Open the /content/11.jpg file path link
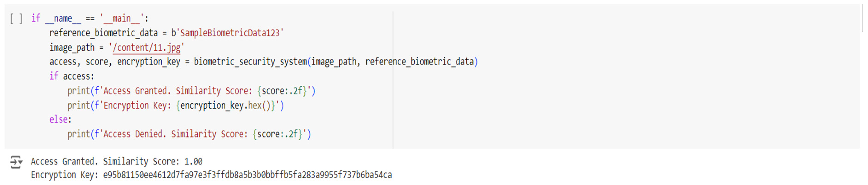This screenshot has width=868, height=185. (147, 47)
